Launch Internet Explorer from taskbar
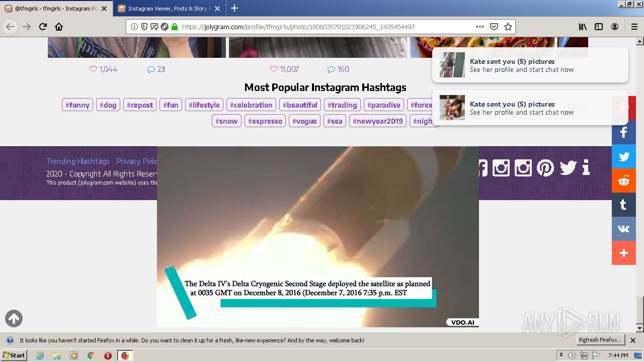 pos(40,355)
